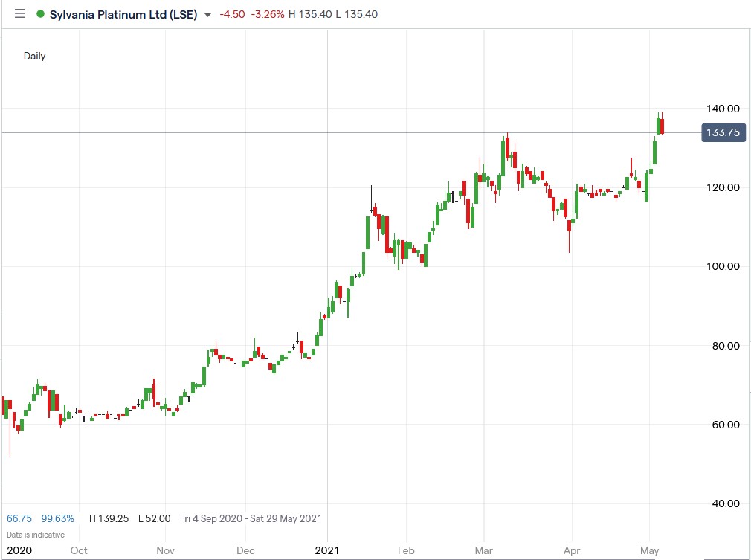Click the 140.00 price axis label
The height and width of the screenshot is (560, 751).
pos(723,109)
